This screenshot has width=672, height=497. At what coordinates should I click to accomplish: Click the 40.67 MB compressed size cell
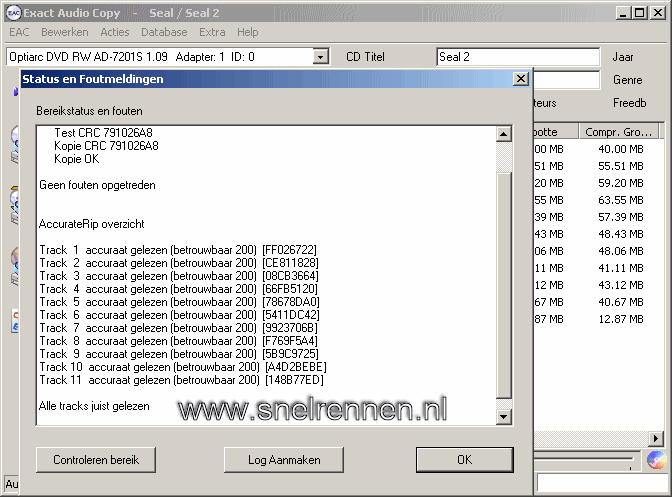click(621, 302)
